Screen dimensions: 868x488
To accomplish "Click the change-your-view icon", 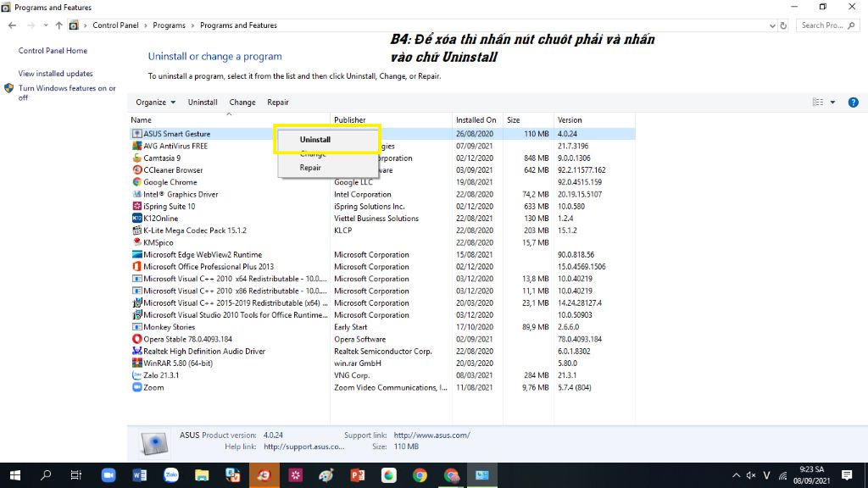I will (x=818, y=103).
